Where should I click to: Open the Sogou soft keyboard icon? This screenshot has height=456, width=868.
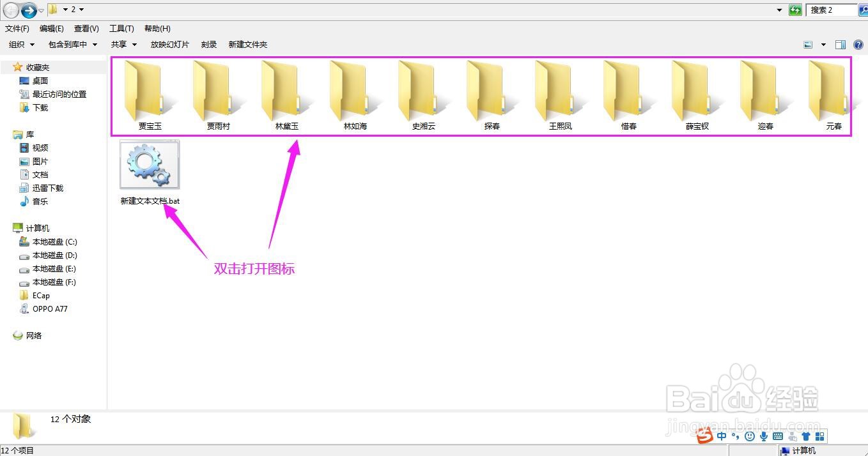click(778, 436)
